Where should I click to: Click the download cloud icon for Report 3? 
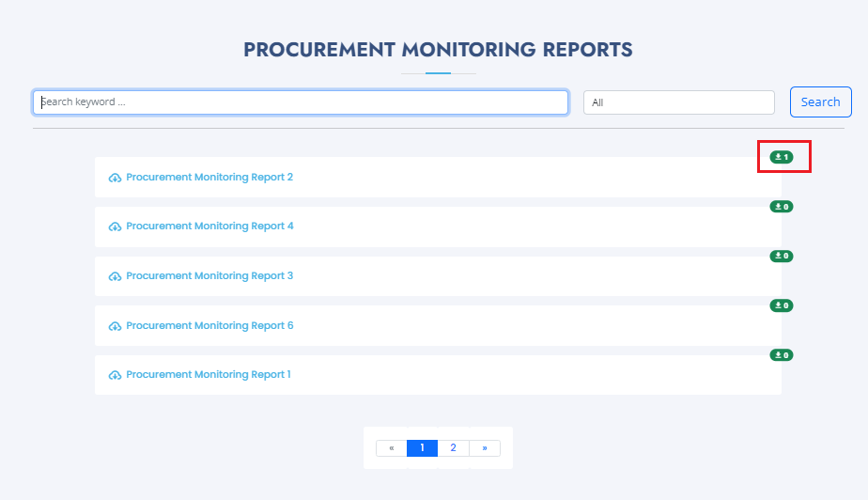[x=115, y=276]
